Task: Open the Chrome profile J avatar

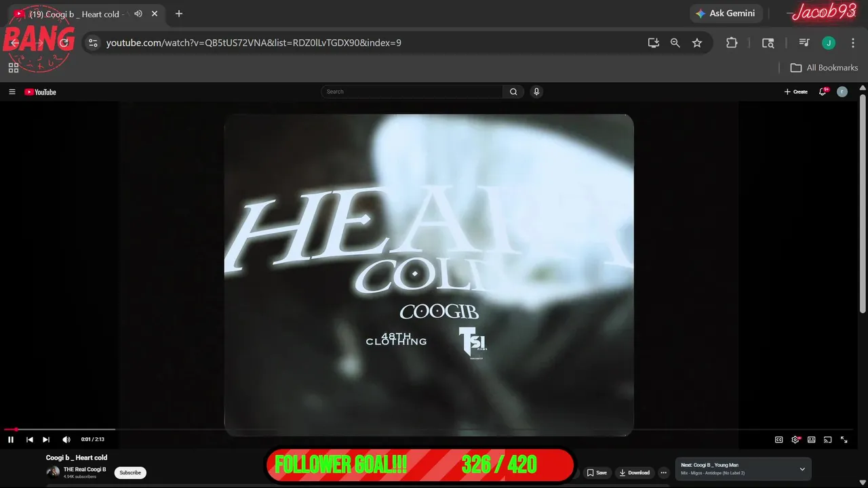Action: pyautogui.click(x=829, y=43)
